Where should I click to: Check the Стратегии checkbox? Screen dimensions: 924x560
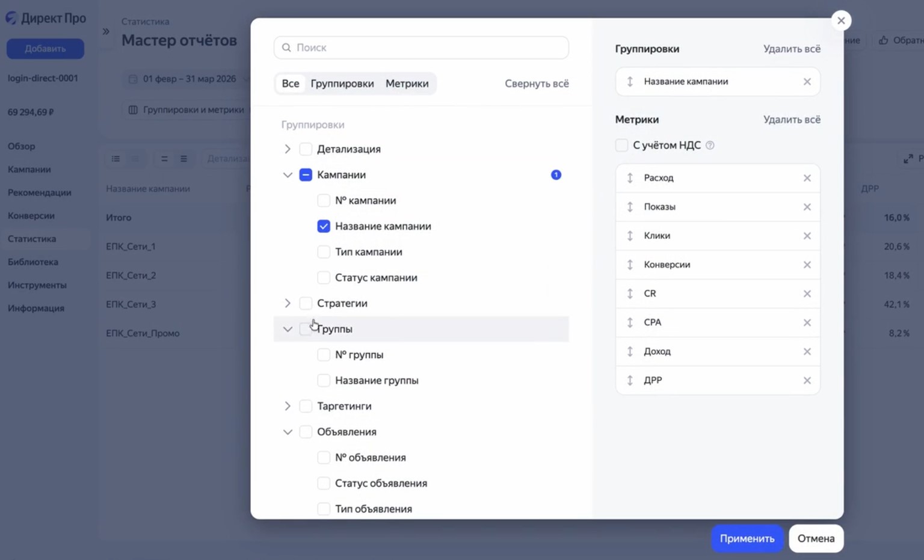[x=306, y=304]
